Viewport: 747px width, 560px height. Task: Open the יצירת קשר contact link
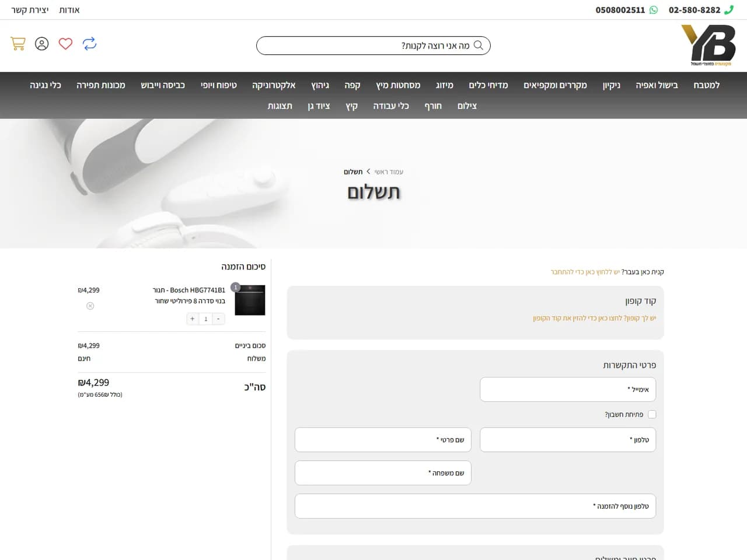pyautogui.click(x=30, y=10)
